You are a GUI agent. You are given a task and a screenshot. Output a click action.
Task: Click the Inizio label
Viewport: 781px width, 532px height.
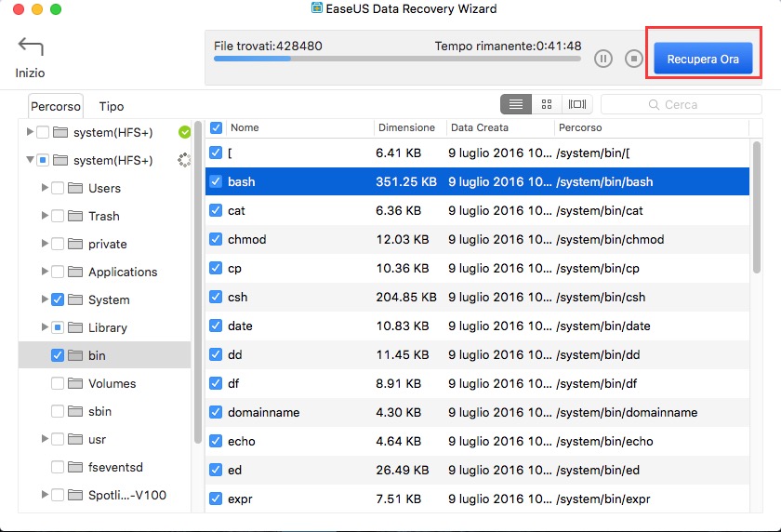[30, 73]
